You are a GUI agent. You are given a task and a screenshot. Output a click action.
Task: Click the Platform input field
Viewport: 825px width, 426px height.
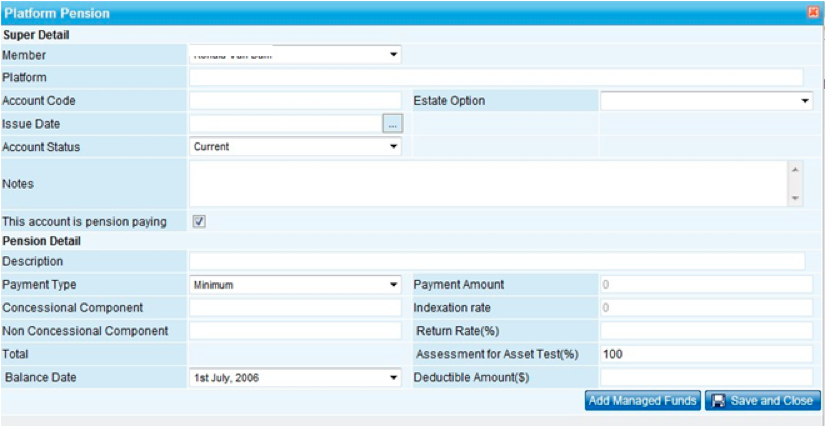pyautogui.click(x=496, y=77)
